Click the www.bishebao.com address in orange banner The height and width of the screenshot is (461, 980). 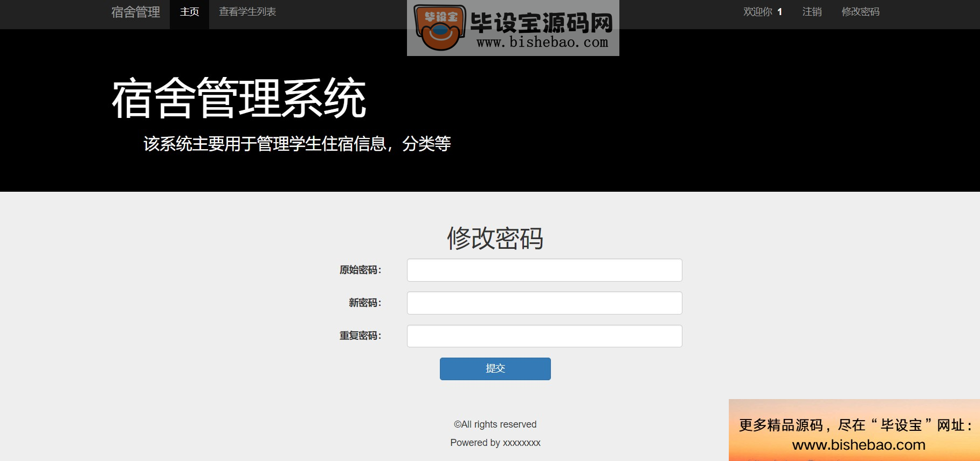(859, 445)
